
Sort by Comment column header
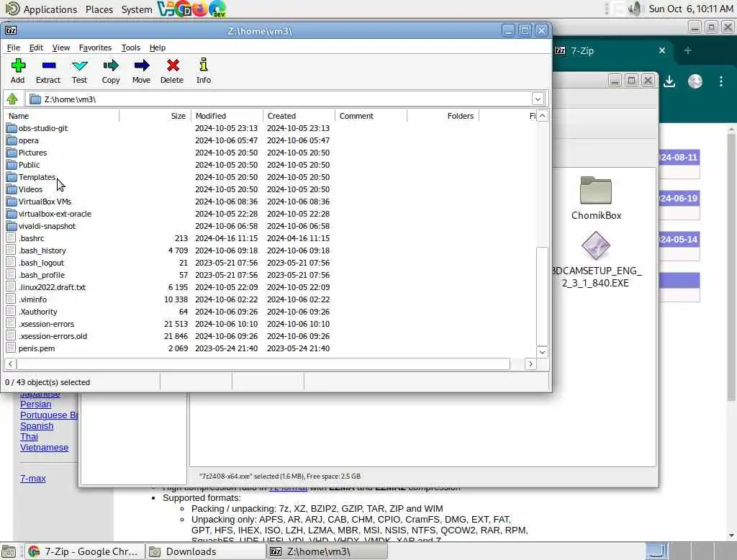(x=371, y=116)
